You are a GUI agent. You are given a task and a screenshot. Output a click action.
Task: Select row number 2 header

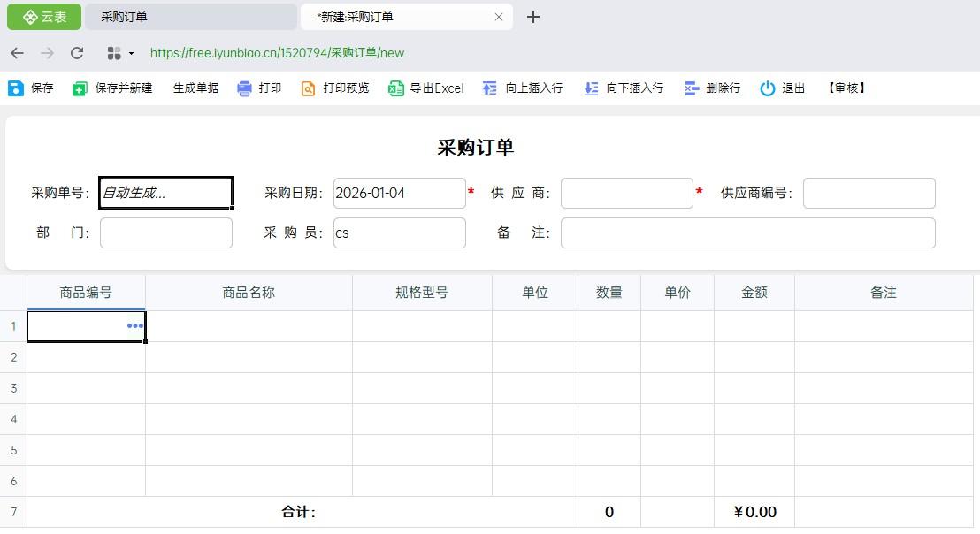[x=13, y=357]
